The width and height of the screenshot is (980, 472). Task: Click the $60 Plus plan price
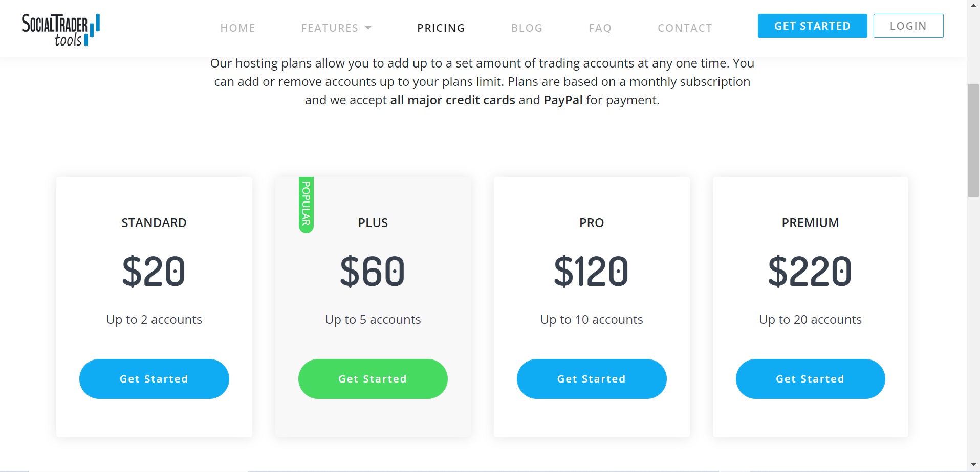373,271
